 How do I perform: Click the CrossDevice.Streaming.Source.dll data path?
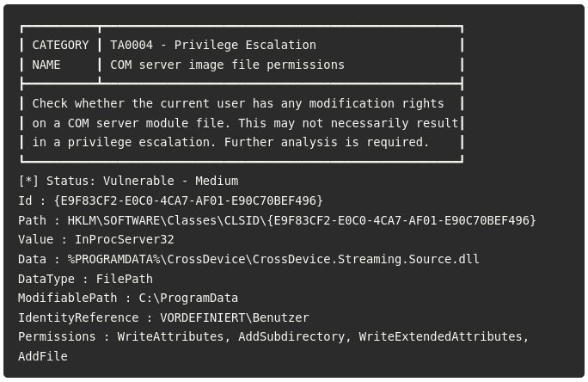[273, 259]
